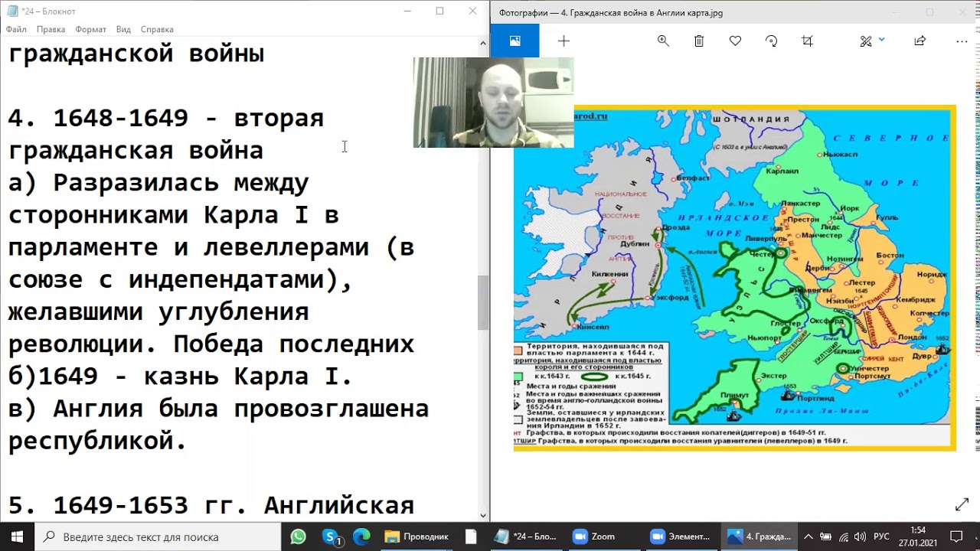Viewport: 980px width, 551px height.
Task: Share the photo via the share icon
Action: pos(920,41)
